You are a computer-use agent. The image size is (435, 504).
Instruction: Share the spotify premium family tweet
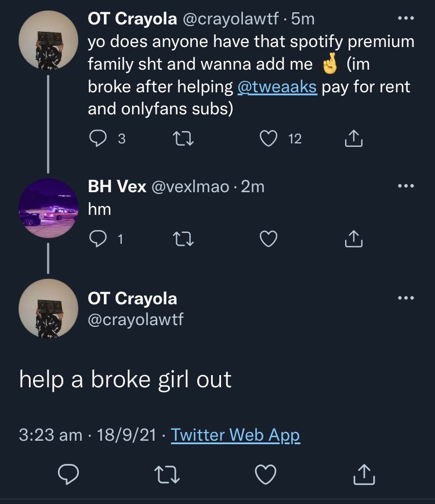coord(353,139)
